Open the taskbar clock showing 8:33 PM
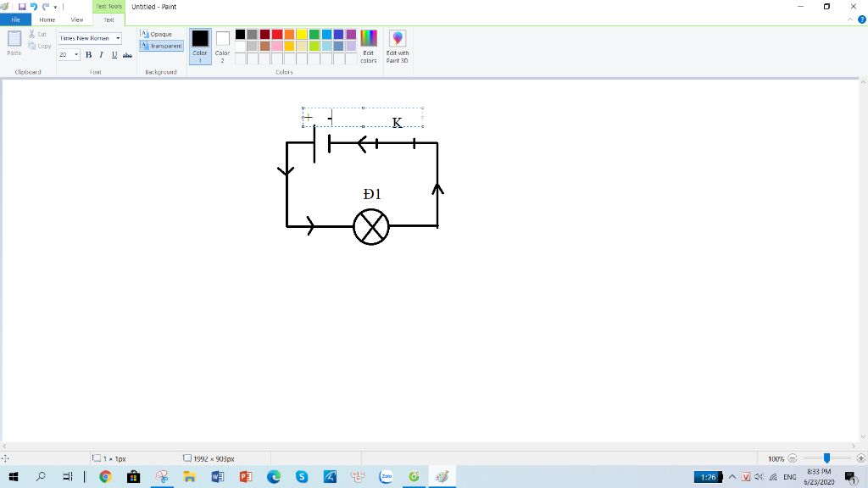The height and width of the screenshot is (488, 868). [819, 476]
